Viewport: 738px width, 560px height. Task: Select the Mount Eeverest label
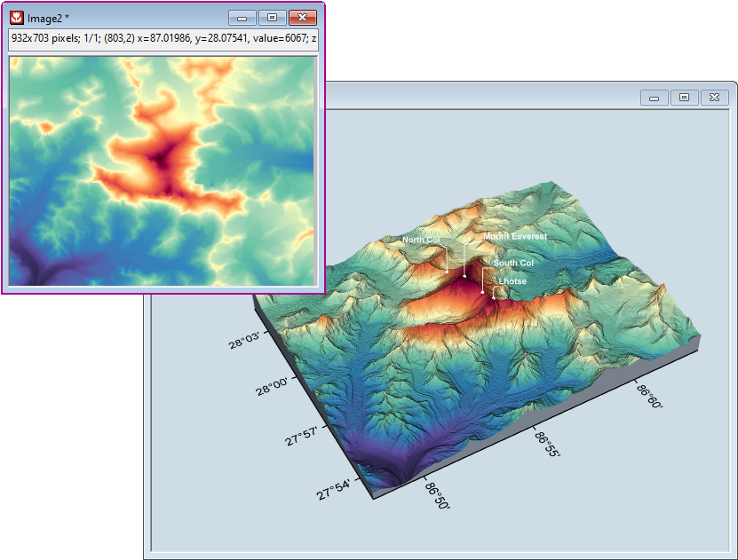tap(515, 238)
